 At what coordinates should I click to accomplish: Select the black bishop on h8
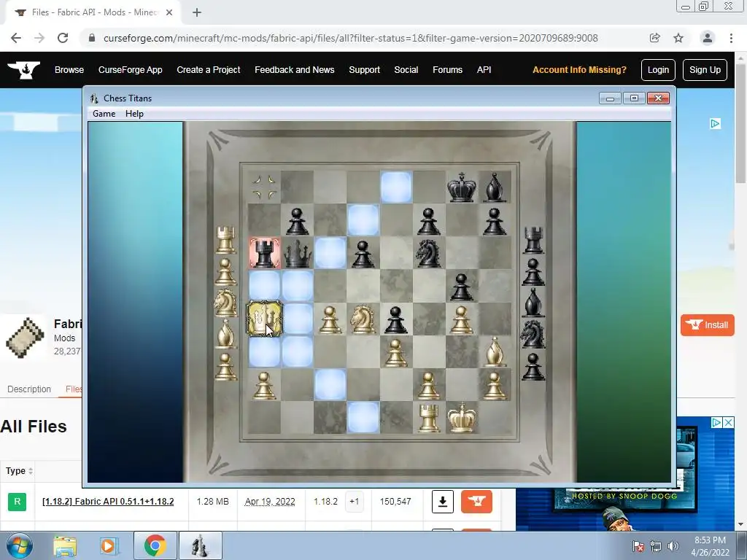coord(495,187)
